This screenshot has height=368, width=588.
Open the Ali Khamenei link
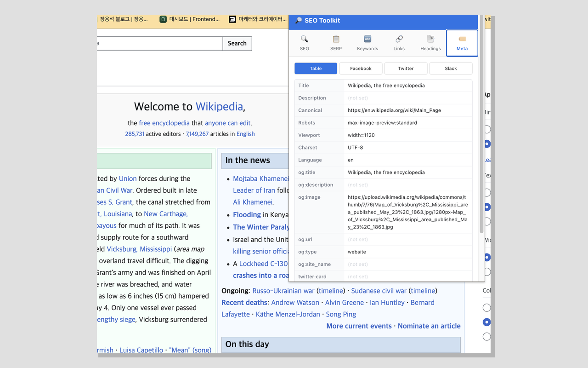coord(253,202)
